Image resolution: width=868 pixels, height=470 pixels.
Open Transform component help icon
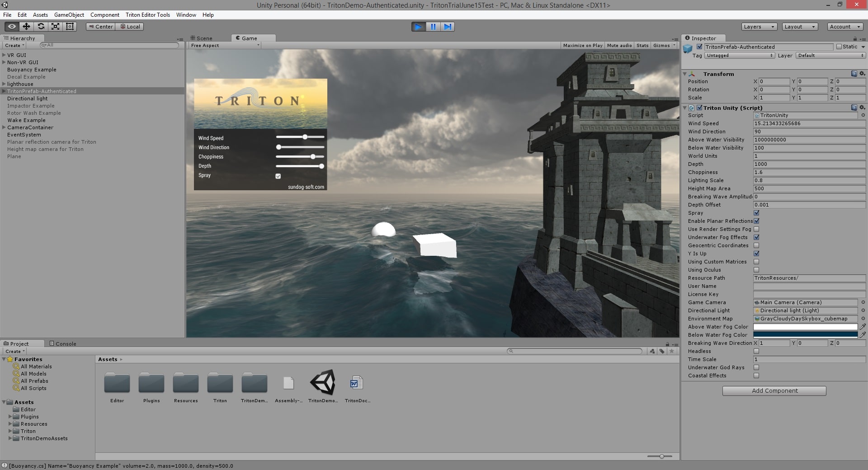854,74
